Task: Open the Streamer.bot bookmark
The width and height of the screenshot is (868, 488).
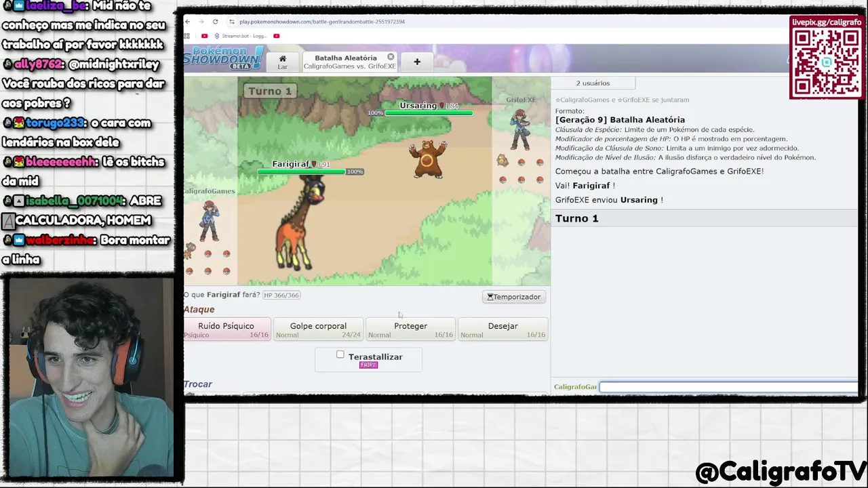Action: 241,36
